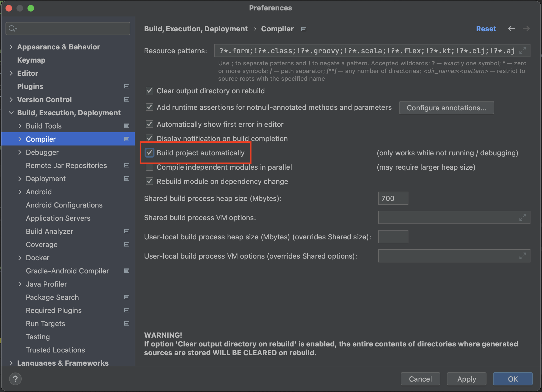Image resolution: width=542 pixels, height=392 pixels.
Task: Click Reset link to revert changes
Action: (x=486, y=29)
